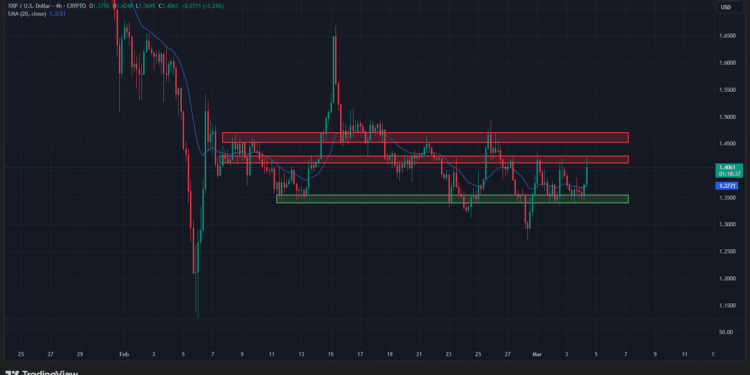Click the 23 date label on time axis
The height and width of the screenshot is (375, 750).
click(x=448, y=354)
